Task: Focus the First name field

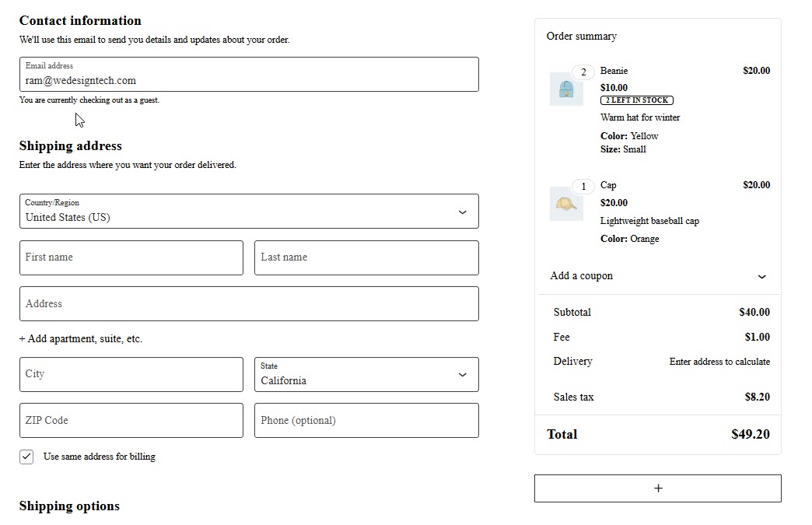Action: [131, 257]
